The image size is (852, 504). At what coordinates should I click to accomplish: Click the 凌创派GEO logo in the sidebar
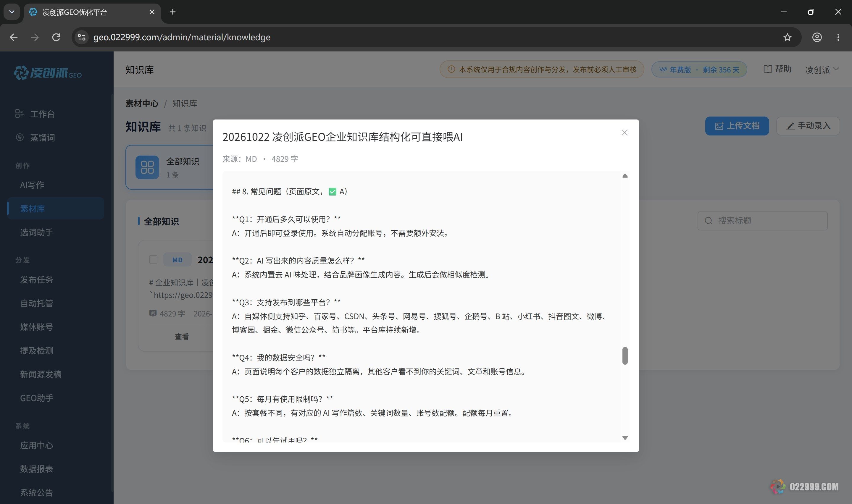(48, 72)
